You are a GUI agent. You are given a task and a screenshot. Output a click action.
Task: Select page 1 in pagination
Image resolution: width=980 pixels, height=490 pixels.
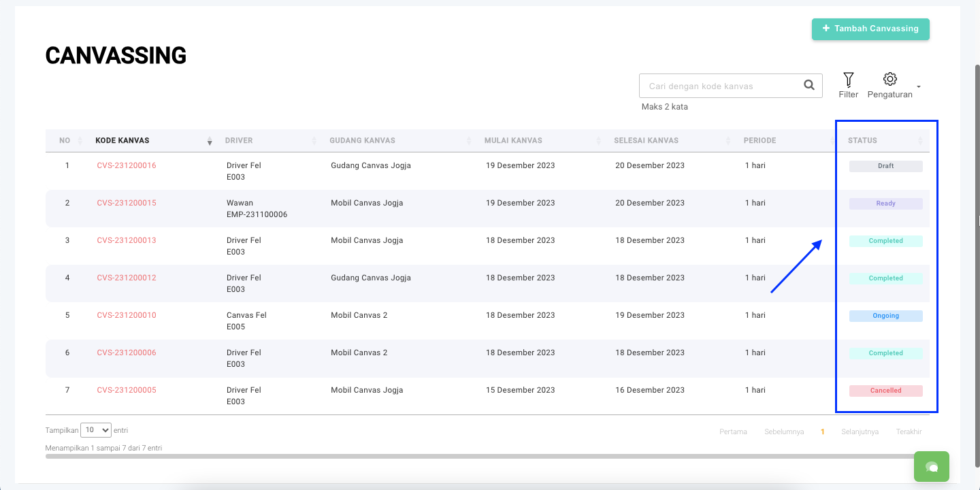[x=822, y=431]
